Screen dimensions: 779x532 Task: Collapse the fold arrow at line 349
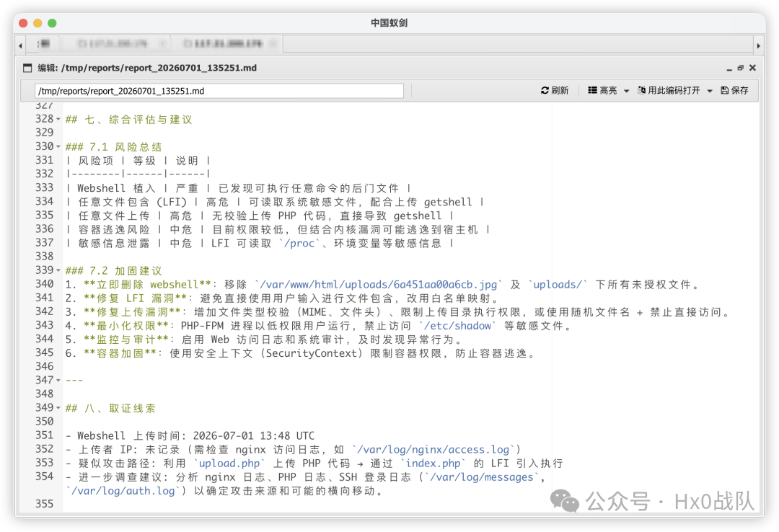[x=58, y=408]
